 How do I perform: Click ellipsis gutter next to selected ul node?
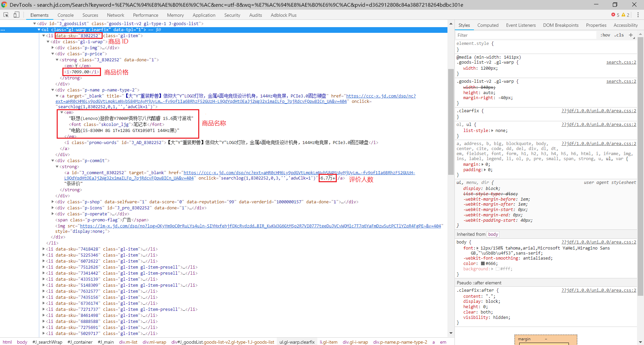point(3,30)
